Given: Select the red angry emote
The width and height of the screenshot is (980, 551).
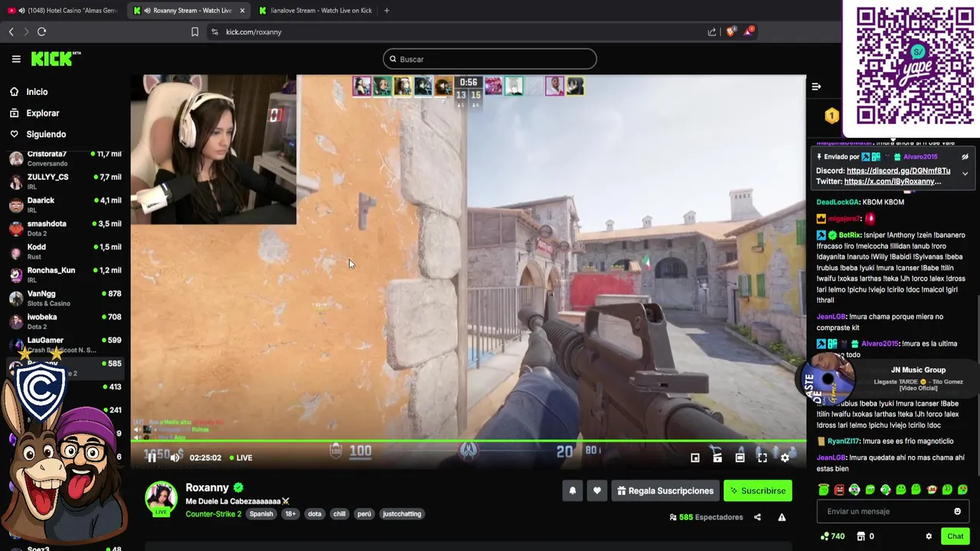Looking at the screenshot, I should pos(839,490).
